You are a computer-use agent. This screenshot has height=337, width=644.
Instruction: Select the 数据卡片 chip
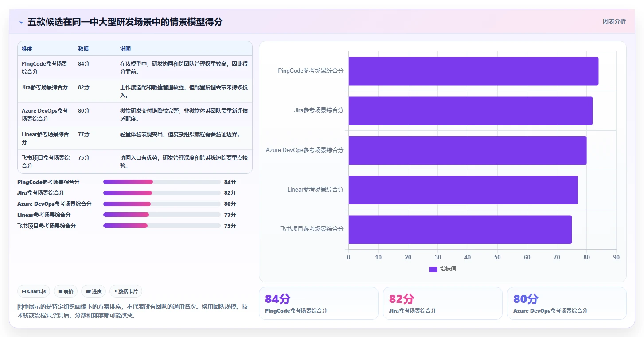[126, 291]
